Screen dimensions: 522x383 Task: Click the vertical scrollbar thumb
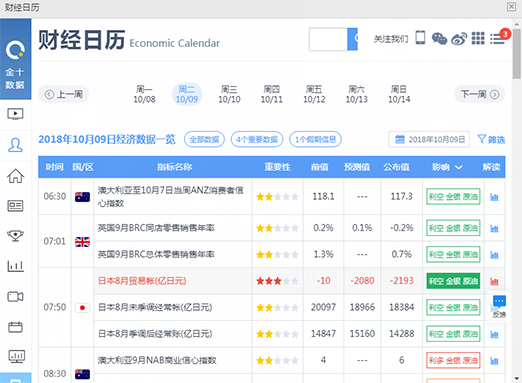[517, 54]
